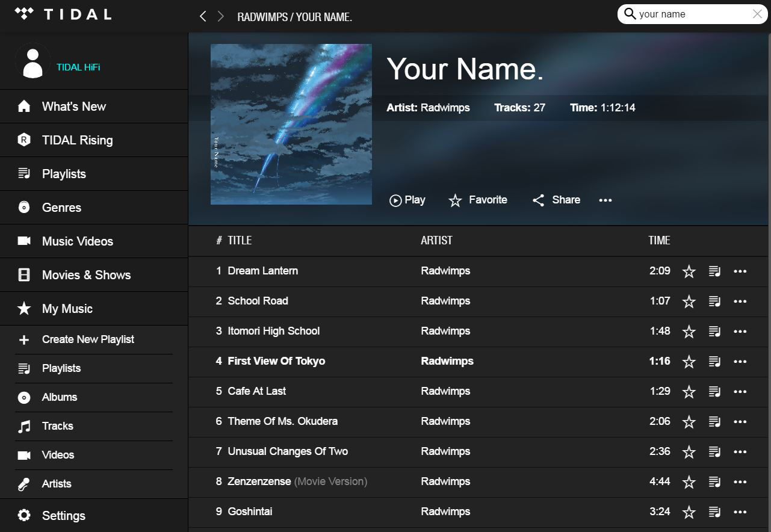Open the user profile avatar
771x532 pixels.
tap(33, 63)
